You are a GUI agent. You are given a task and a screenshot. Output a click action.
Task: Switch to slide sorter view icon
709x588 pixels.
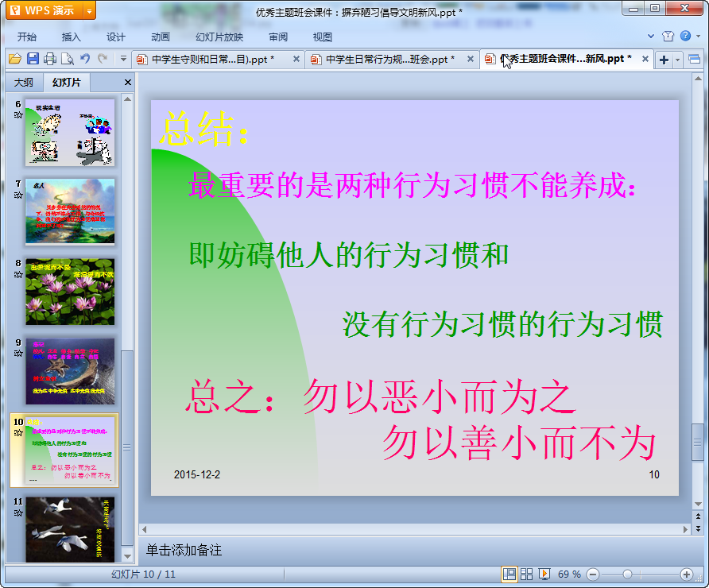point(526,574)
